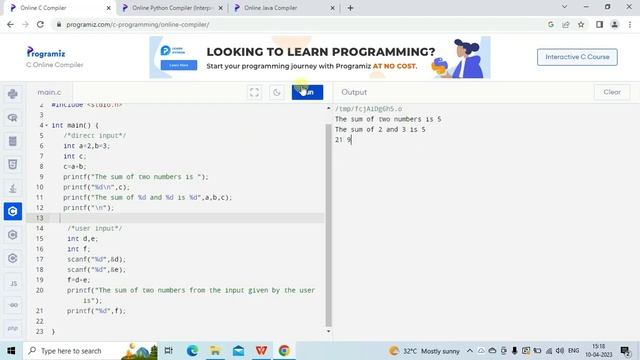
Task: Click the Type here to search box
Action: coord(90,351)
